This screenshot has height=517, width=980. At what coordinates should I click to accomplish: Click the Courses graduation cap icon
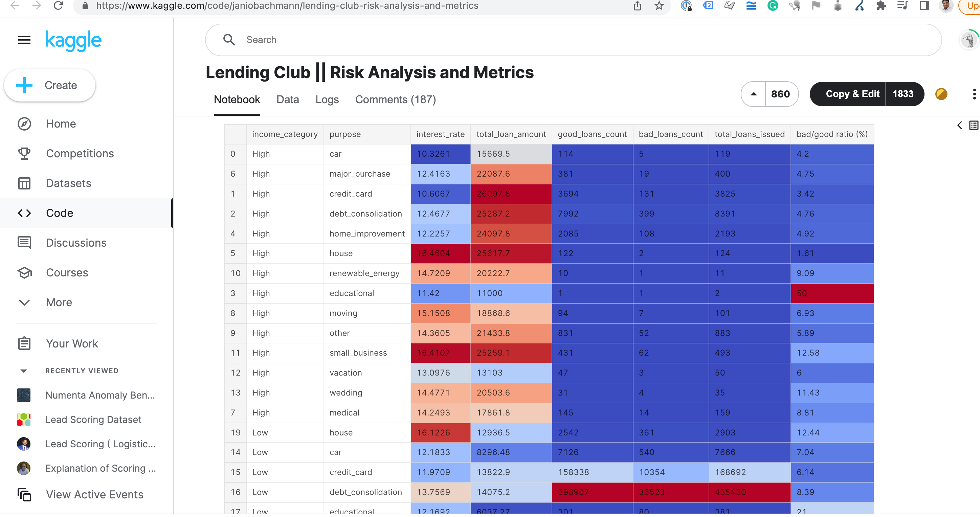click(x=24, y=272)
